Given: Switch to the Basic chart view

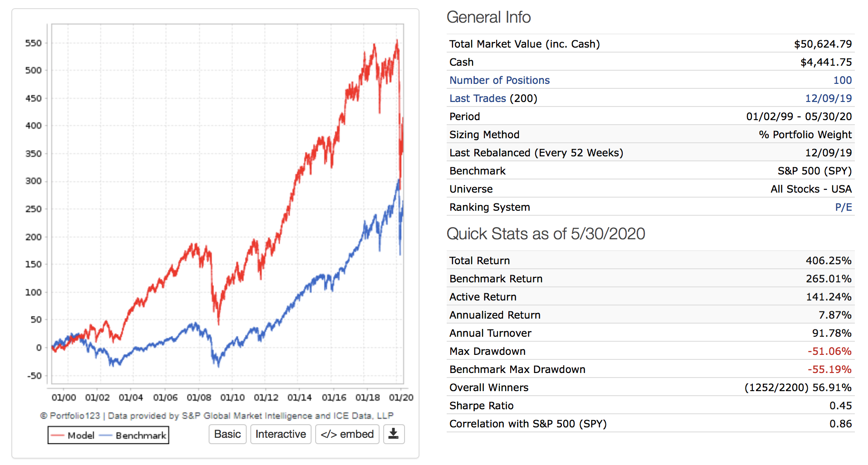Looking at the screenshot, I should click(227, 434).
